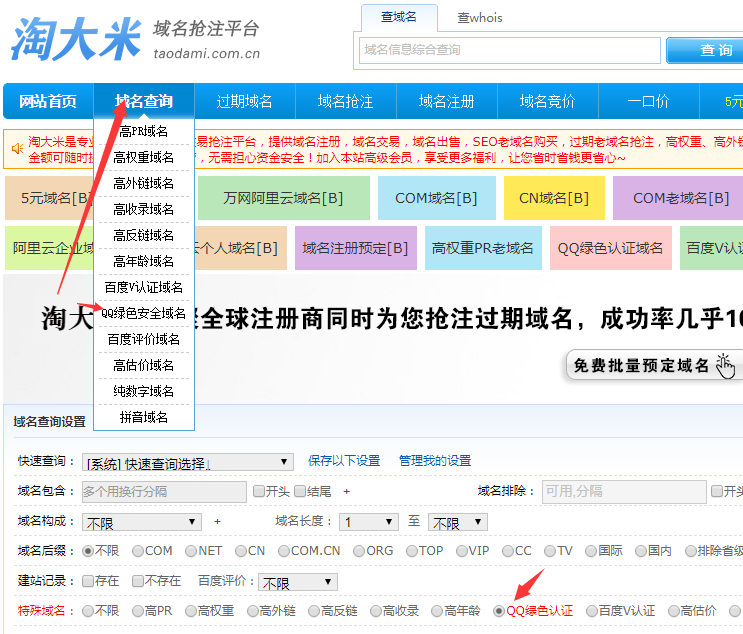Check the 存在 box for 建站记录

88,581
